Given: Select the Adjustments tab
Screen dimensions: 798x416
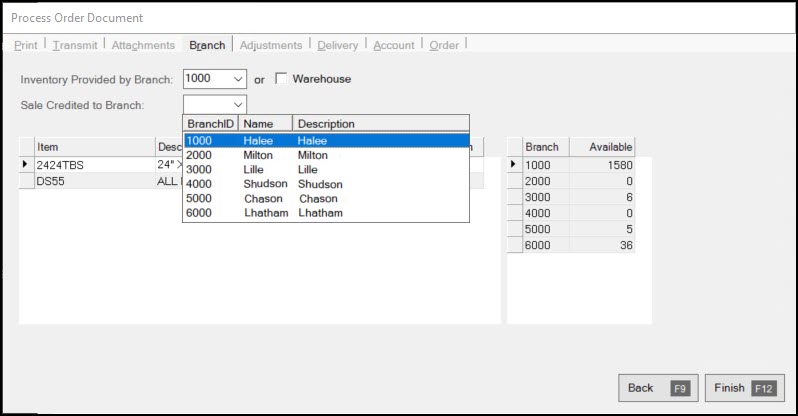Looking at the screenshot, I should (270, 45).
